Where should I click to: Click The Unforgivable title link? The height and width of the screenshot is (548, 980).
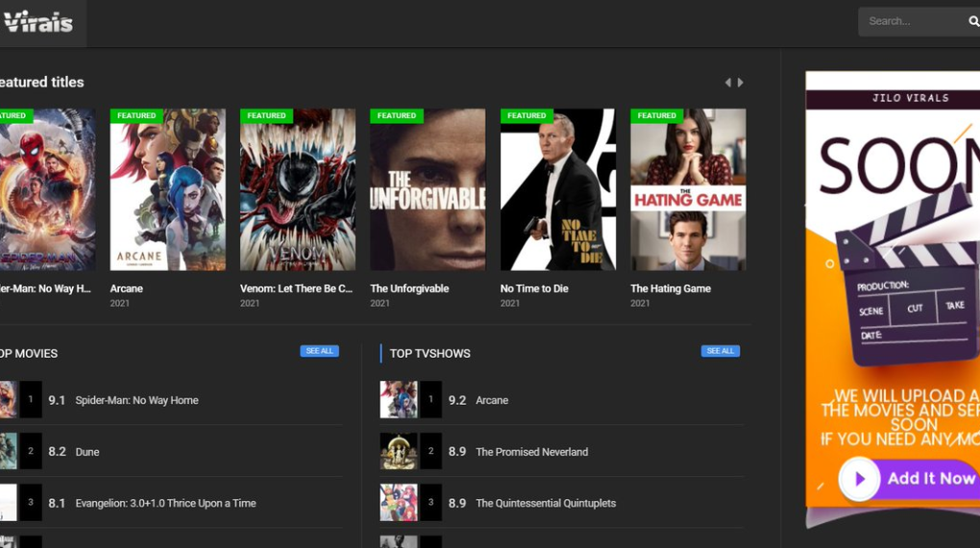(x=409, y=288)
